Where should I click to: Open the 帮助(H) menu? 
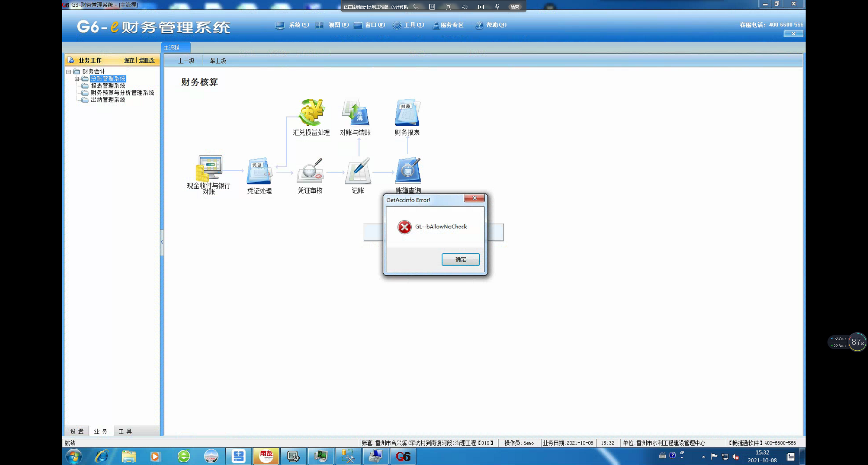491,25
